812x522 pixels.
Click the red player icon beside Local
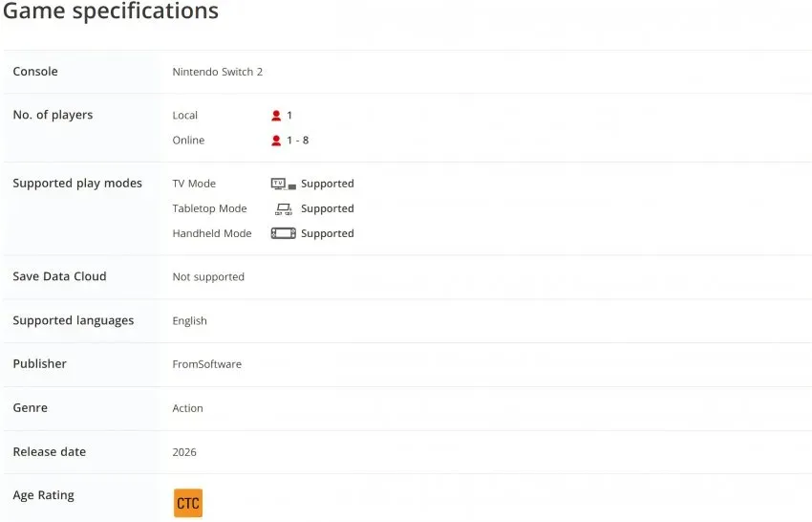coord(276,116)
